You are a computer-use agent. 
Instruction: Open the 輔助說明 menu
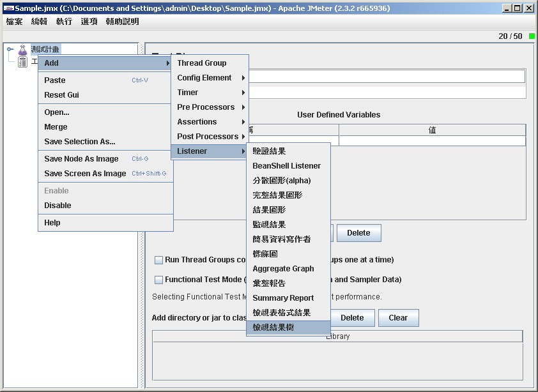tap(123, 22)
